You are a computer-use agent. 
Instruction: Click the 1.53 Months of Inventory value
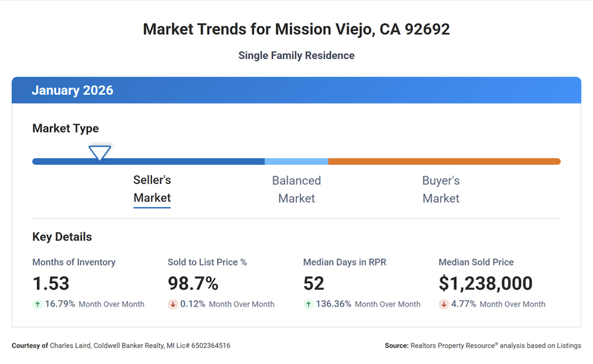click(x=51, y=283)
